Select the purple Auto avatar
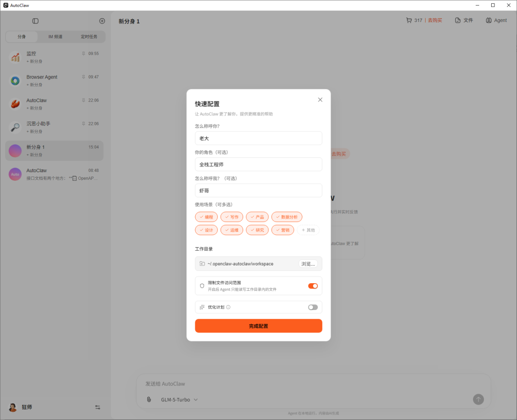The height and width of the screenshot is (420, 517). 15,174
